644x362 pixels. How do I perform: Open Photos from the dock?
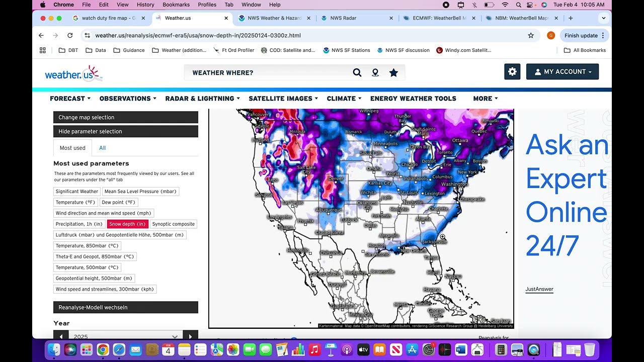pyautogui.click(x=233, y=349)
